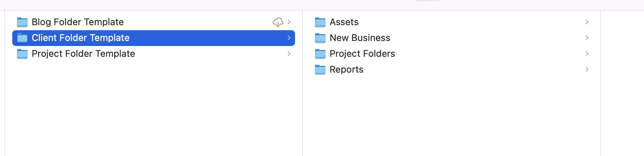This screenshot has width=644, height=156.
Task: Download Blog Folder Template via the iCloud icon
Action: coord(278,22)
